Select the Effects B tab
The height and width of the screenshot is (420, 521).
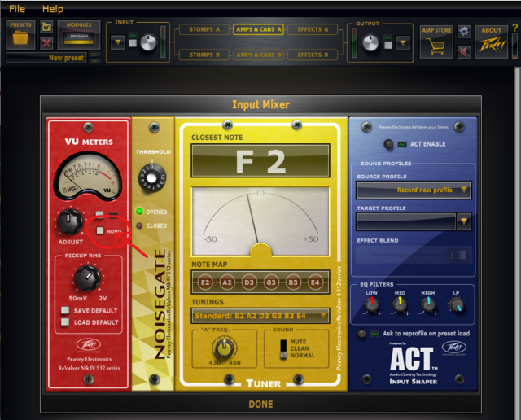(x=313, y=55)
